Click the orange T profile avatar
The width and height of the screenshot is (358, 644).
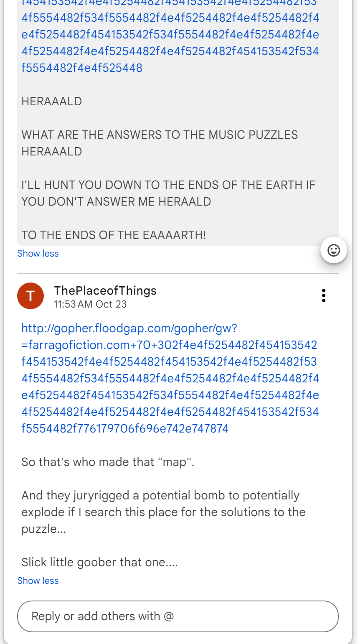tap(30, 296)
